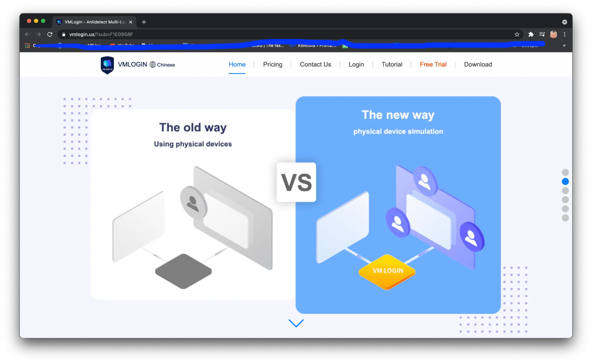The height and width of the screenshot is (364, 592).
Task: Close the VMLogin tab
Action: (131, 22)
